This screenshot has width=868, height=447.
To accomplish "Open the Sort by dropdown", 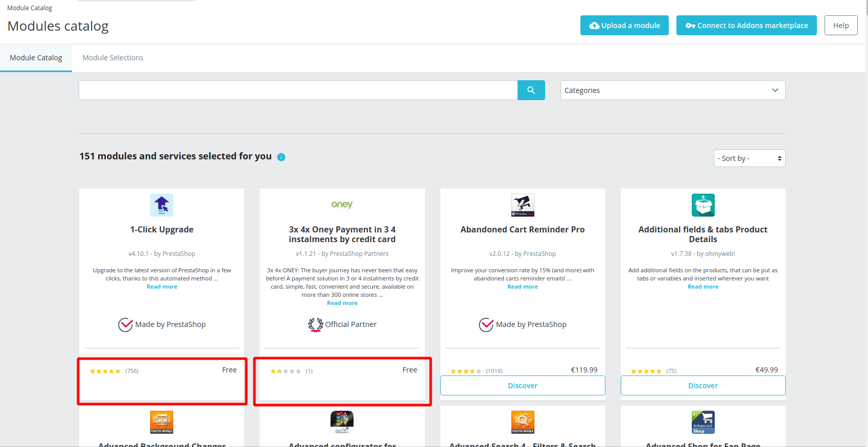I will pyautogui.click(x=749, y=158).
